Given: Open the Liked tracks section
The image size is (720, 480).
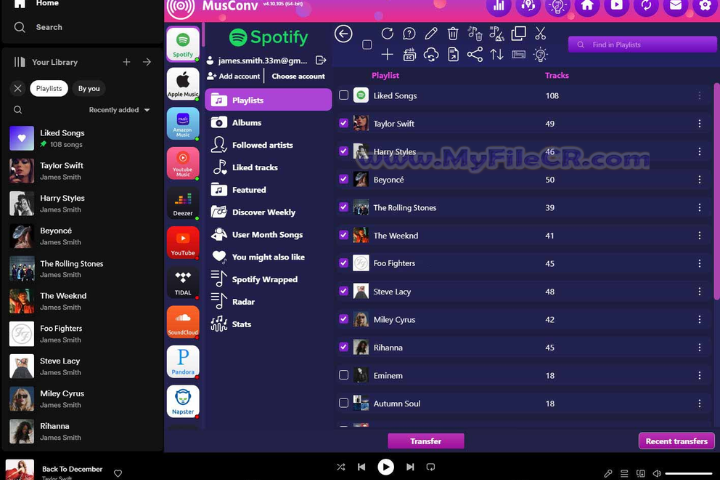Looking at the screenshot, I should coord(268,167).
